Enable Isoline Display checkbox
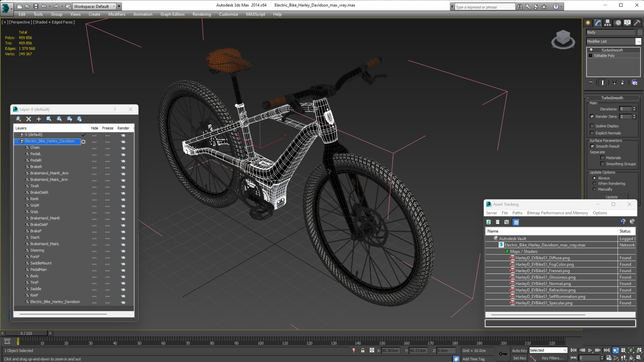 592,126
